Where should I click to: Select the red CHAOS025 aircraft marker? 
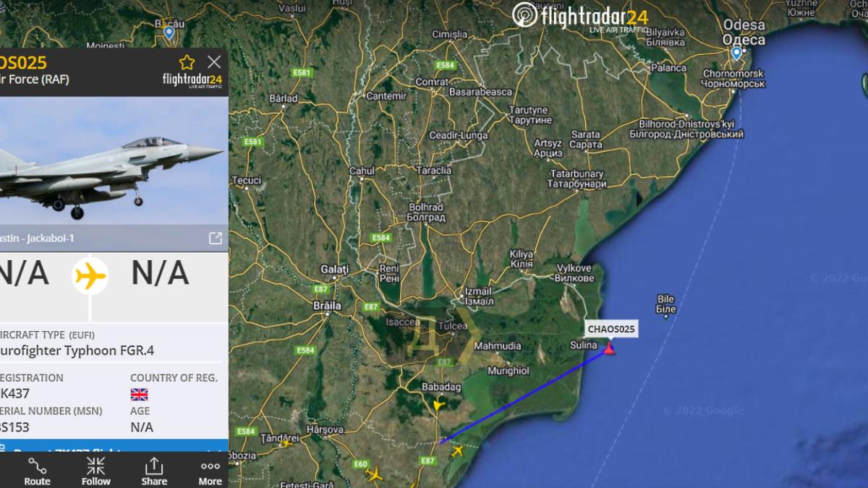pos(609,349)
